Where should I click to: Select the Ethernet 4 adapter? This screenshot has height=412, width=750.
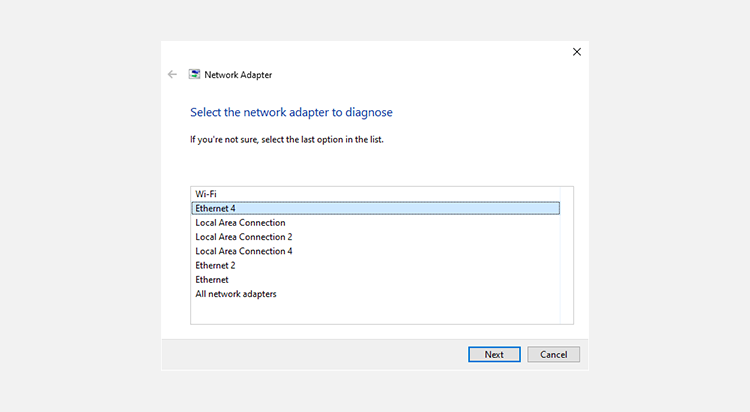216,208
